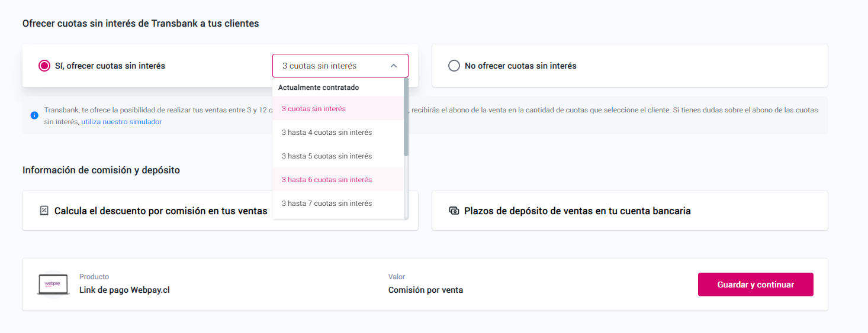
Task: Select 'No ofrecer cuotas sin interés' radio button
Action: pos(454,66)
